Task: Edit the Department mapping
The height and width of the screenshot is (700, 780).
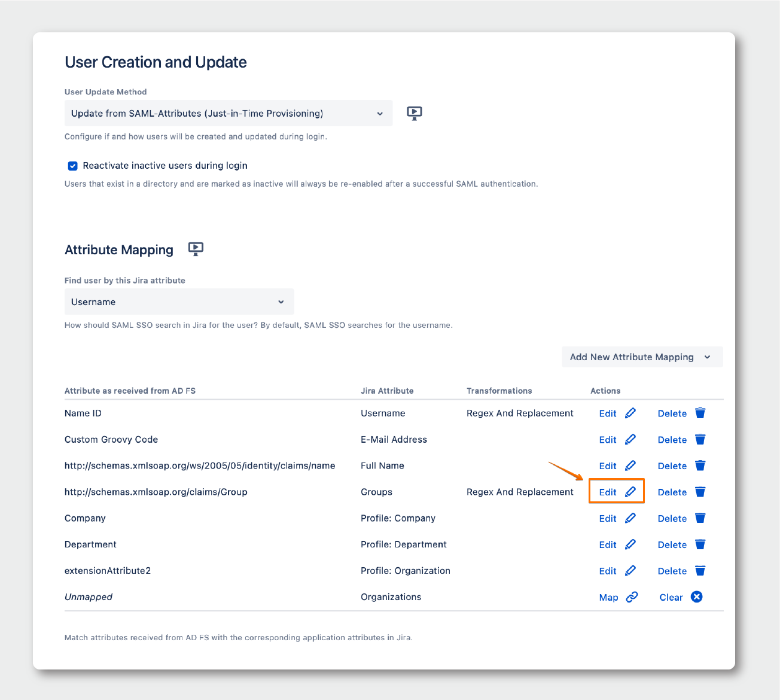Action: 608,545
